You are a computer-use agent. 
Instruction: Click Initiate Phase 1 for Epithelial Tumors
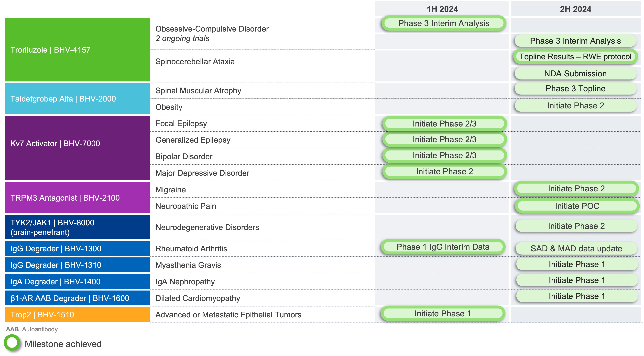click(x=443, y=313)
